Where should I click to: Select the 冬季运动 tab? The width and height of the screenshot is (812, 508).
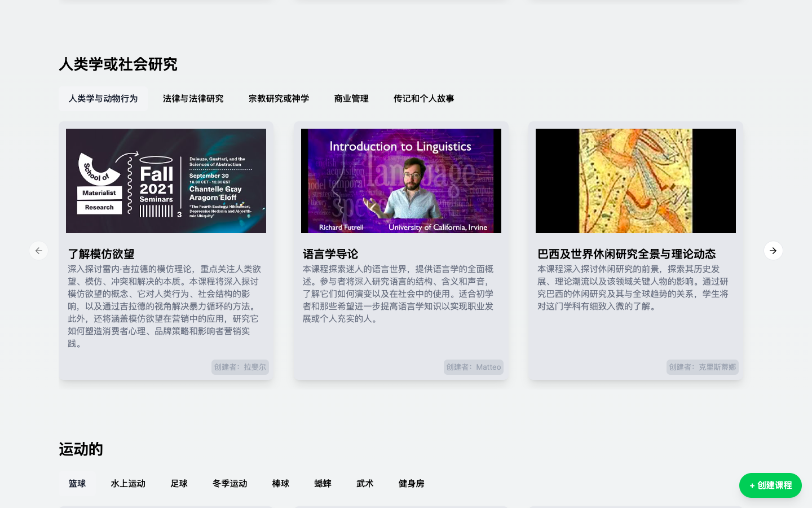(230, 484)
